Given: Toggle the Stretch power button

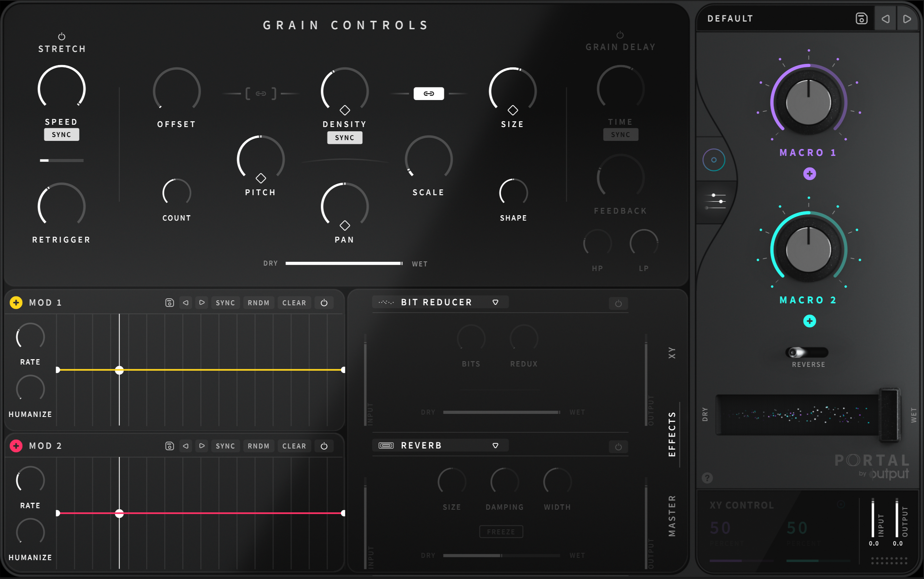Looking at the screenshot, I should [x=62, y=37].
